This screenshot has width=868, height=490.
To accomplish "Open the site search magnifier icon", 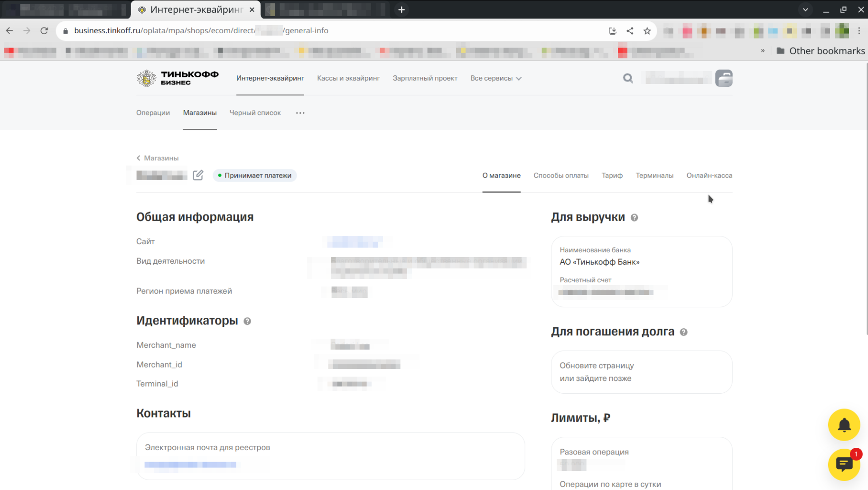I will [628, 78].
